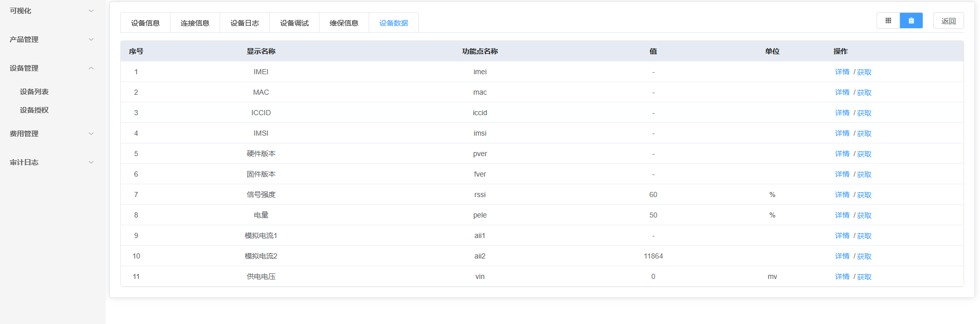Click 获取 in the 电量 row
Viewport: 980px width, 324px height.
click(x=864, y=215)
